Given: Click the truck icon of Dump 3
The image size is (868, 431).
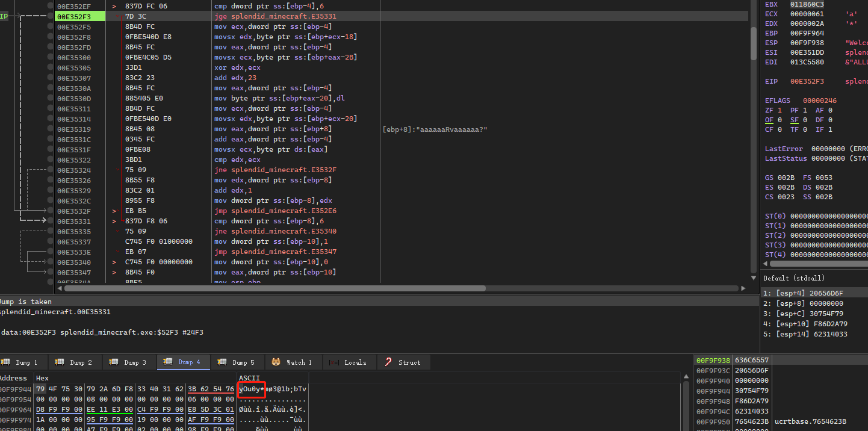Looking at the screenshot, I should tap(114, 362).
